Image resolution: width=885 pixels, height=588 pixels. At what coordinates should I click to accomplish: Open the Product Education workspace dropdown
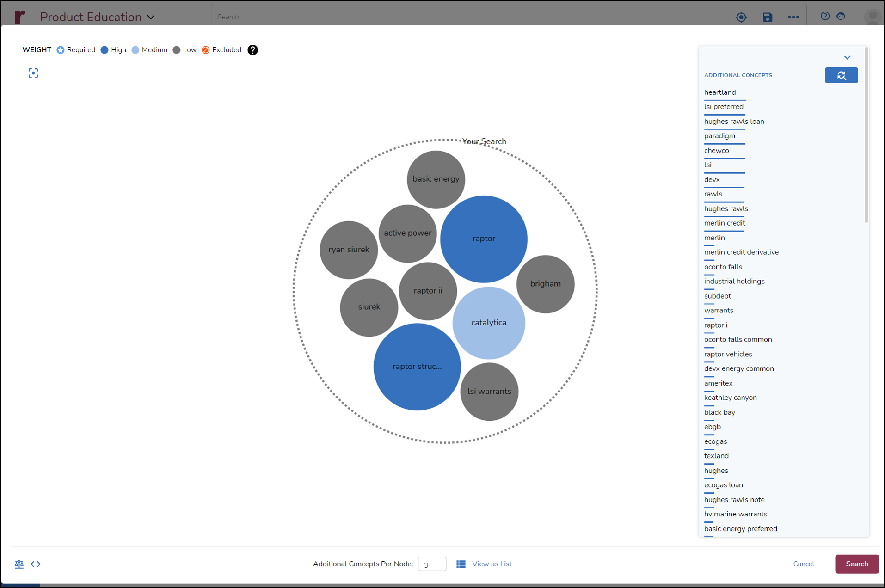click(x=97, y=17)
